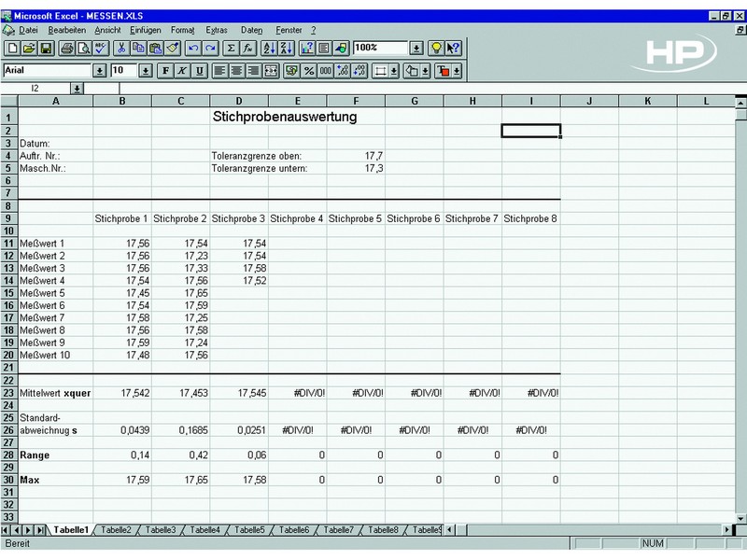Click the Undo arrow icon
The image size is (747, 560).
pos(193,48)
